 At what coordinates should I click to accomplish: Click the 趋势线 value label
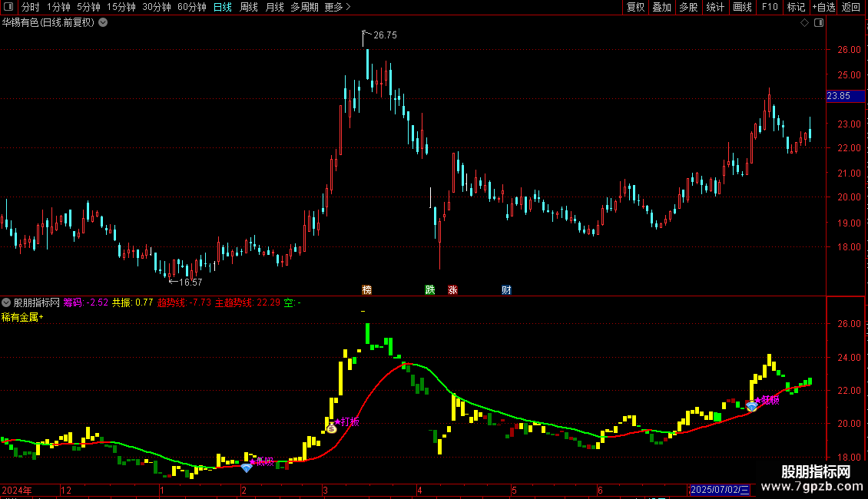point(184,302)
